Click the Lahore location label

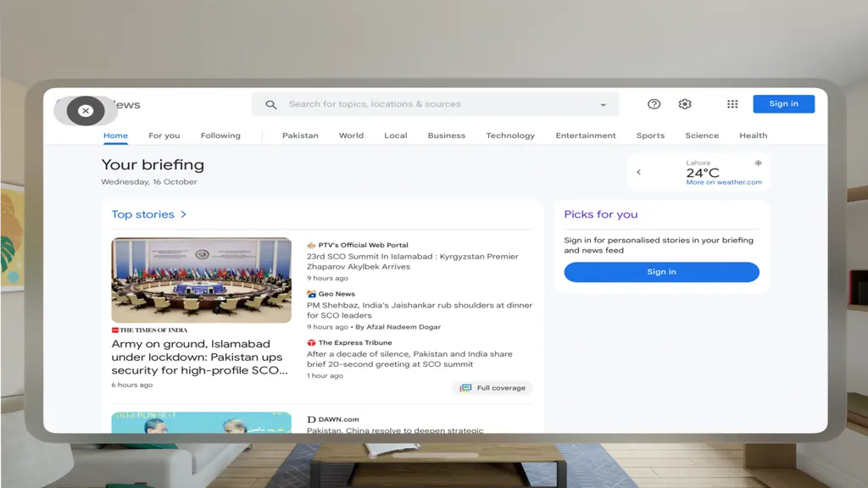click(698, 163)
